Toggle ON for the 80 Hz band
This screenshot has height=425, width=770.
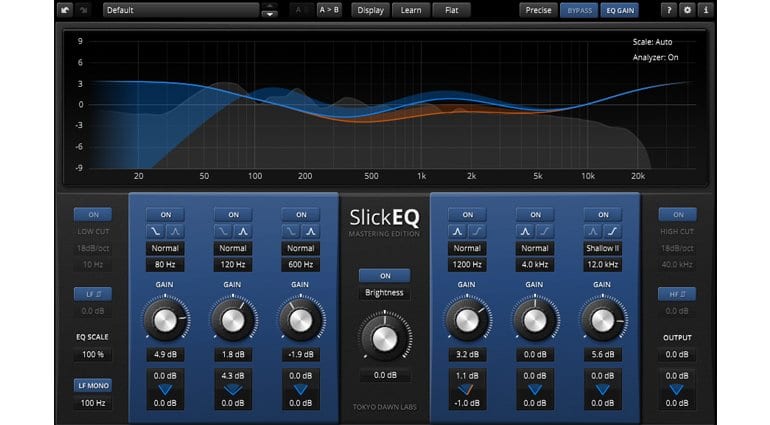[x=165, y=215]
